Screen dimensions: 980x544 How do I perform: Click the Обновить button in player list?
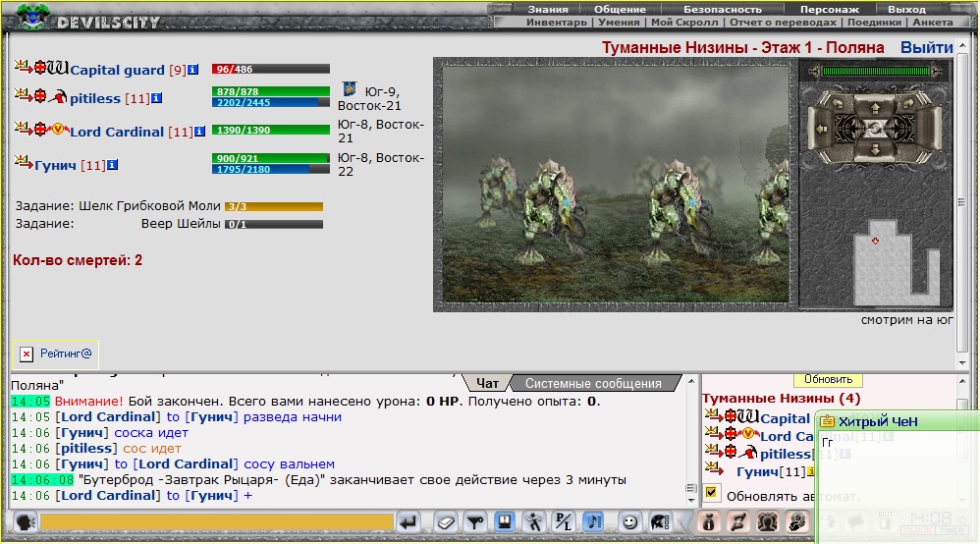click(828, 380)
